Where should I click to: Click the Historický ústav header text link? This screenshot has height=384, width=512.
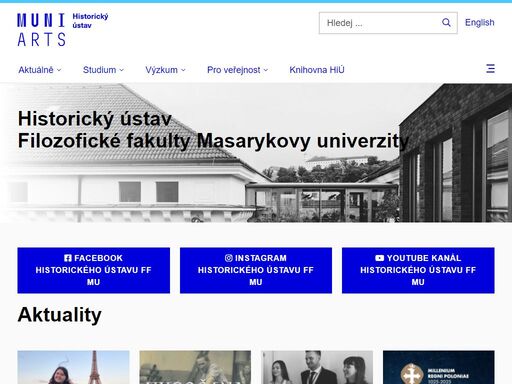pyautogui.click(x=90, y=21)
